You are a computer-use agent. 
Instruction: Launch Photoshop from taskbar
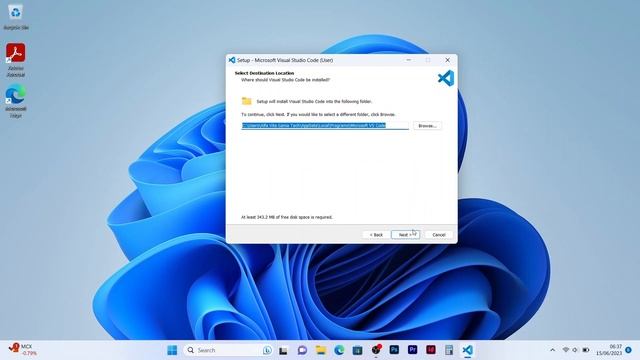click(x=394, y=350)
